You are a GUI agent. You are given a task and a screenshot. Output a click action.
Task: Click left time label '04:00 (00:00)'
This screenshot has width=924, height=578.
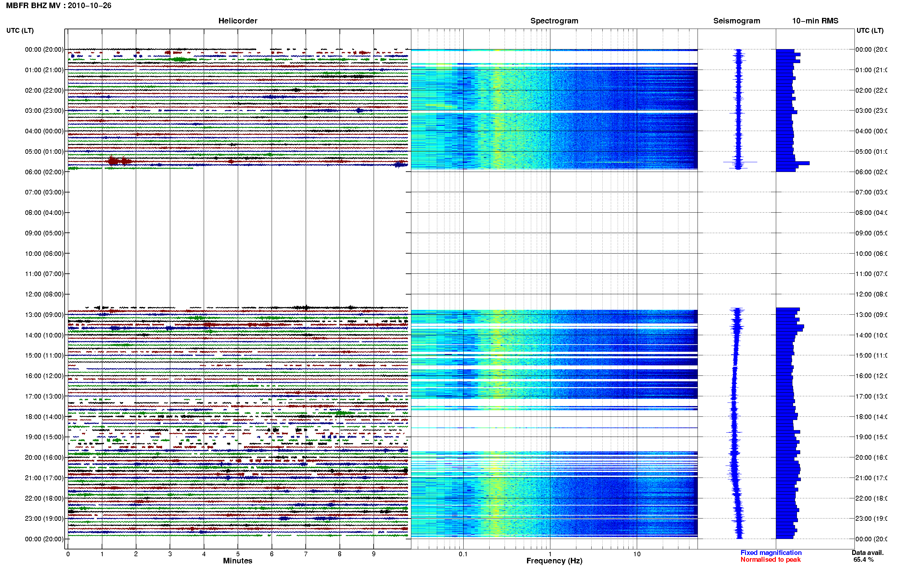[44, 131]
